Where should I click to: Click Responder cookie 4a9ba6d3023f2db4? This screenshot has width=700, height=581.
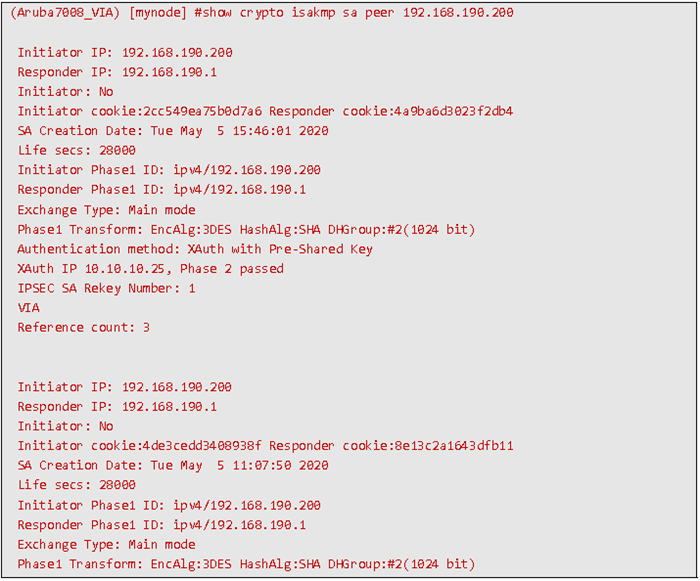[x=391, y=111]
